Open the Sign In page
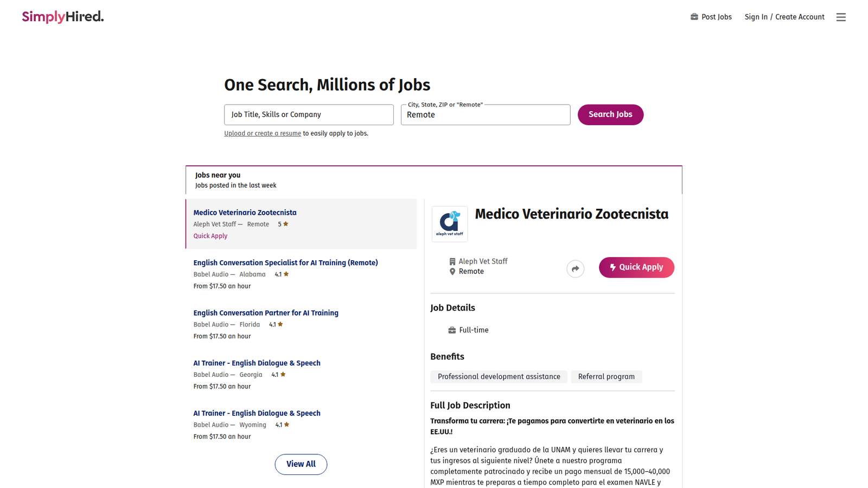Image resolution: width=868 pixels, height=488 pixels. (756, 17)
